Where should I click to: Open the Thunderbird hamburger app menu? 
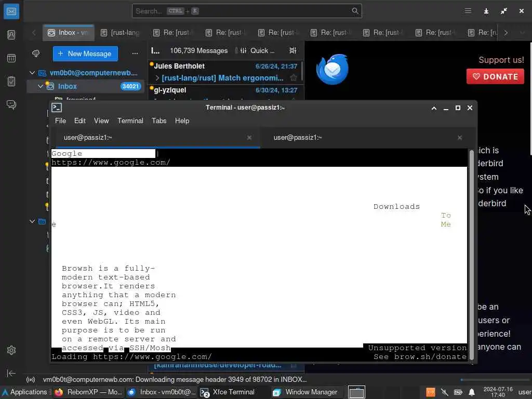(x=468, y=11)
